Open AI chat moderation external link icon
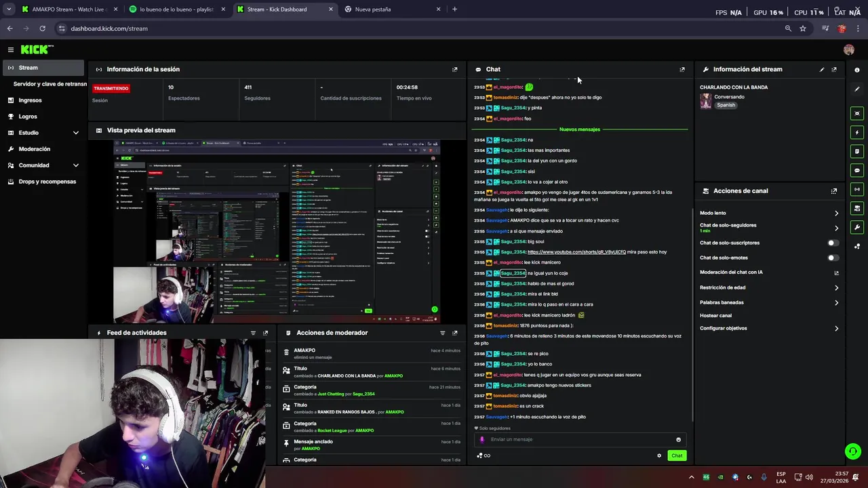 coord(836,272)
